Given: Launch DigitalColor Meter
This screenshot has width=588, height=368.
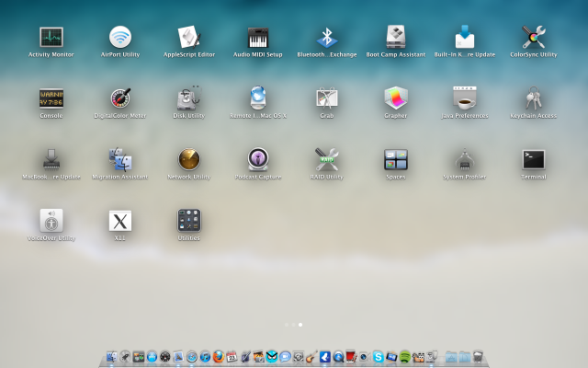Looking at the screenshot, I should point(120,98).
